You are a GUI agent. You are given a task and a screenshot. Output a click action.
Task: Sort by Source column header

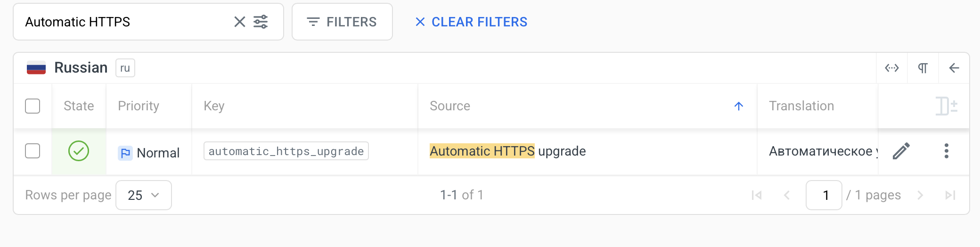[450, 106]
